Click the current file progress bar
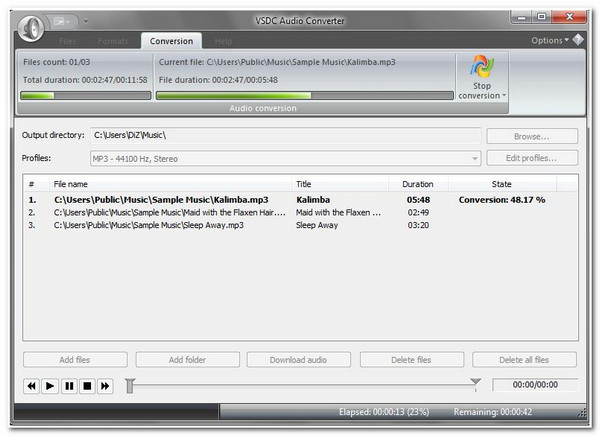Image resolution: width=600 pixels, height=436 pixels. tap(305, 95)
